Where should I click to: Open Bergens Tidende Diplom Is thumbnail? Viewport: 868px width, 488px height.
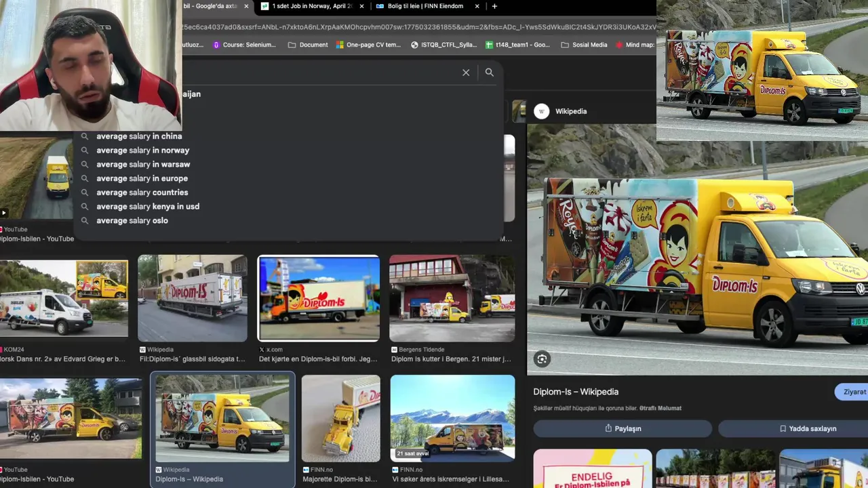point(452,298)
